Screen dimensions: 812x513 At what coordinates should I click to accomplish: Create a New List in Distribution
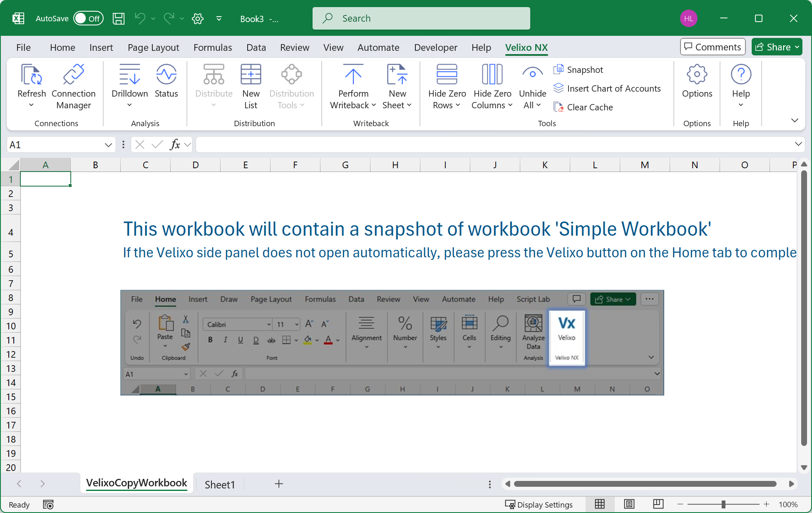tap(251, 87)
